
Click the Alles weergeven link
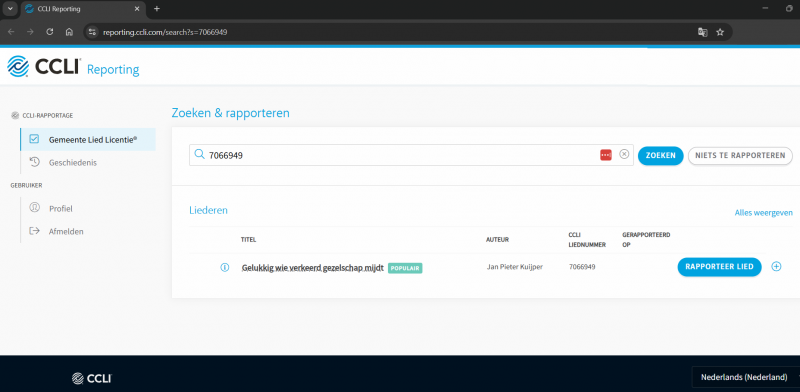pyautogui.click(x=764, y=212)
